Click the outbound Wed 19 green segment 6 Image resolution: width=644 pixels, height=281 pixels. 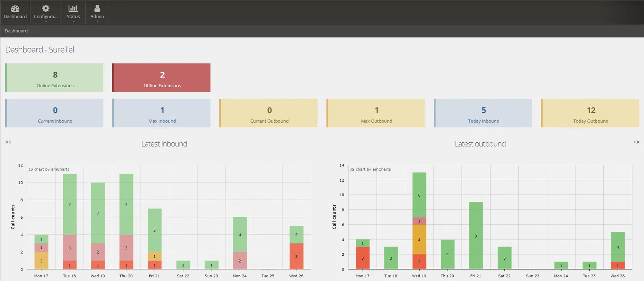(x=419, y=195)
